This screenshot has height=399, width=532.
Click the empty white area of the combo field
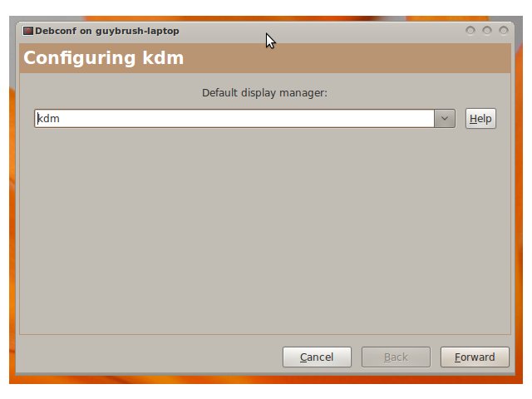tap(246, 118)
